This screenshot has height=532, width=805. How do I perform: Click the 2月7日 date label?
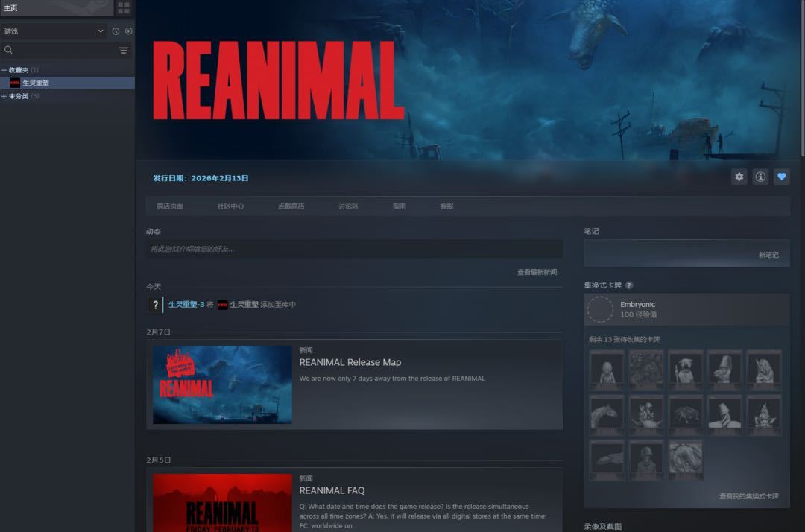click(x=158, y=332)
